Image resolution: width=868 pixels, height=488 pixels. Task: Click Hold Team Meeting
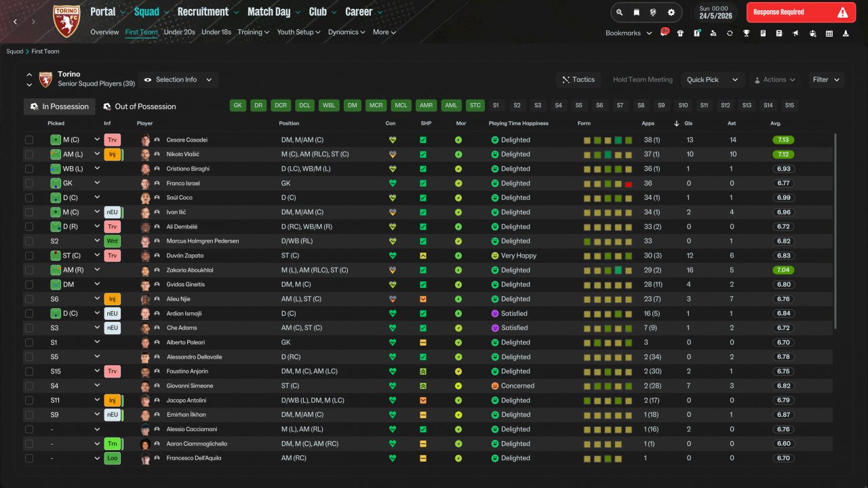643,79
